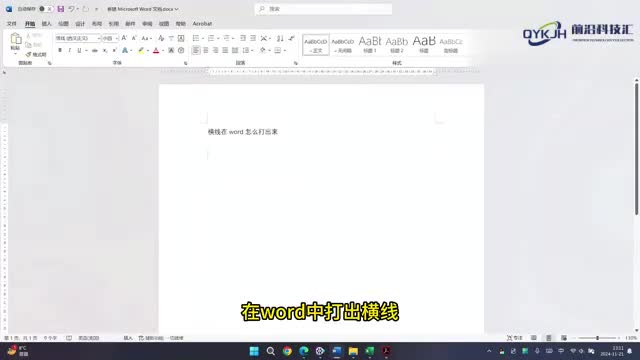Open the Font dialog launcher

click(x=186, y=63)
